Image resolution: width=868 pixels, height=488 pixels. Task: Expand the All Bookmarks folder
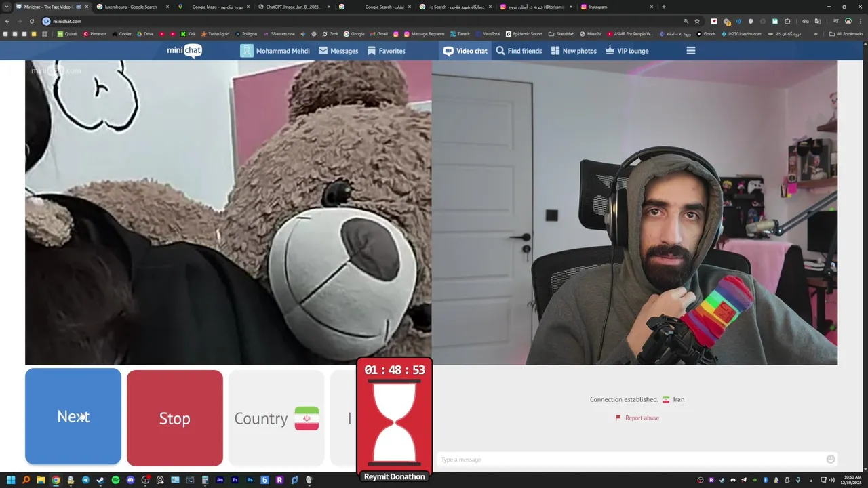click(846, 34)
